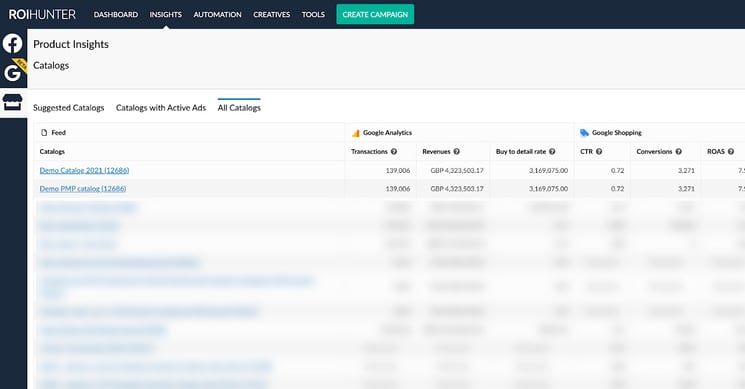Switch to Suggested Catalogs tab
Image resolution: width=745 pixels, height=389 pixels.
coord(69,108)
